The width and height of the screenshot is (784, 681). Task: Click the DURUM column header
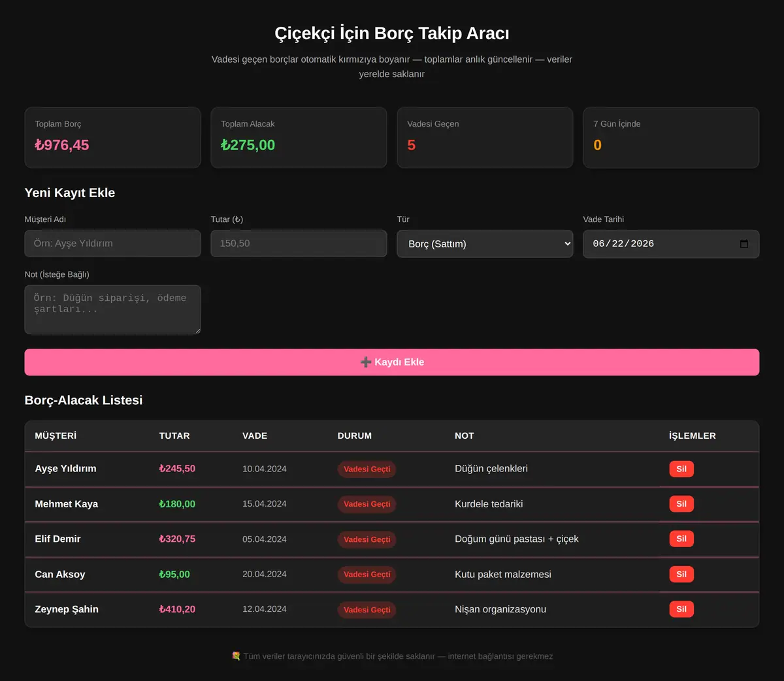click(x=355, y=436)
